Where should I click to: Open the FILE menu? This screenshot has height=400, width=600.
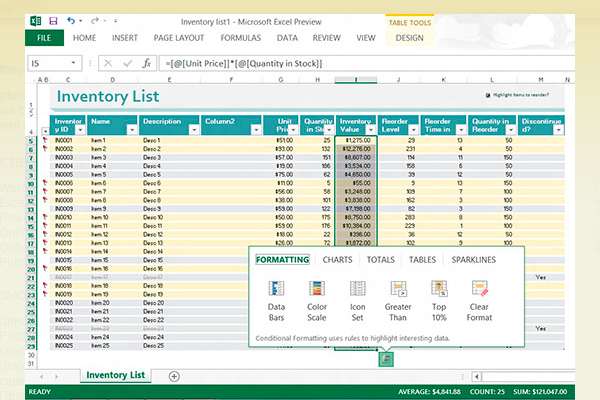click(43, 38)
